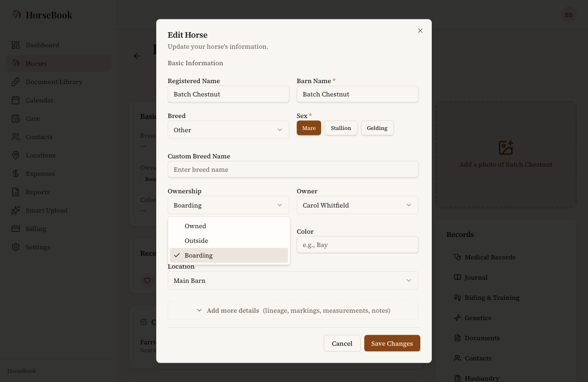Click the add photo image icon
Screen dimensions: 588x382
click(x=506, y=148)
